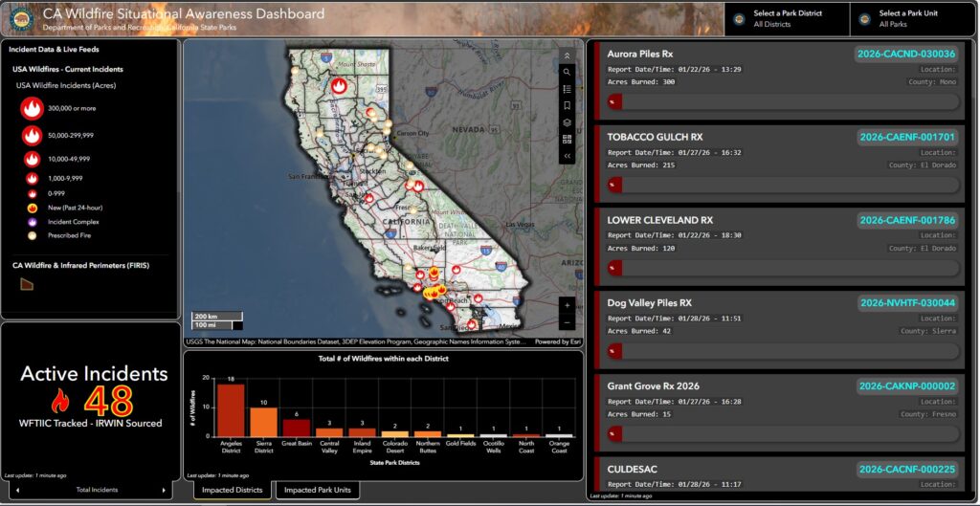This screenshot has height=506, width=980.
Task: Click the TOBACCO GULCH RX containment progress bar
Action: [x=783, y=185]
